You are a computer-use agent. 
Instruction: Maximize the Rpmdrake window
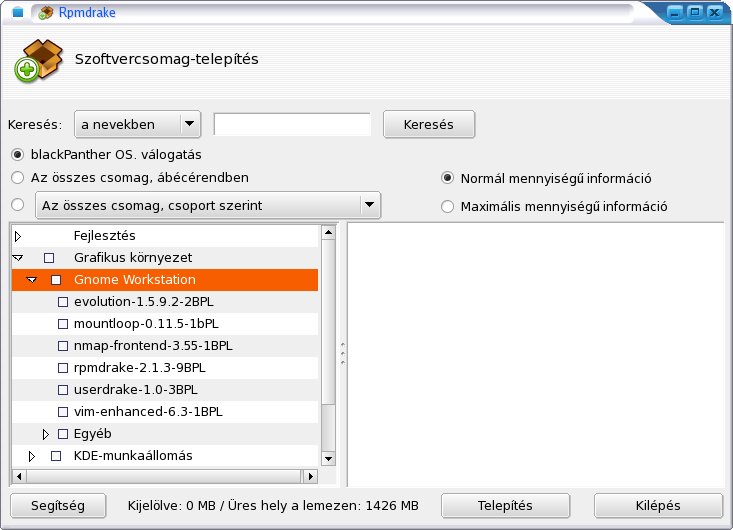[695, 13]
